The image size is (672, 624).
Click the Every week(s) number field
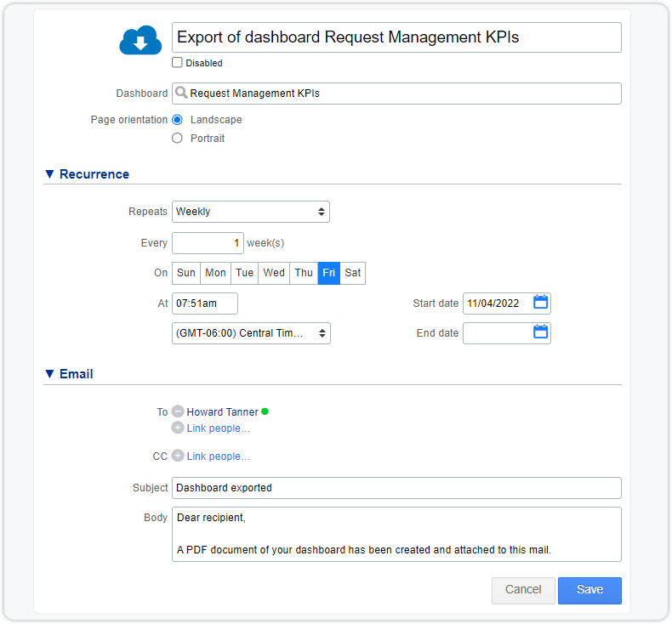click(x=208, y=243)
